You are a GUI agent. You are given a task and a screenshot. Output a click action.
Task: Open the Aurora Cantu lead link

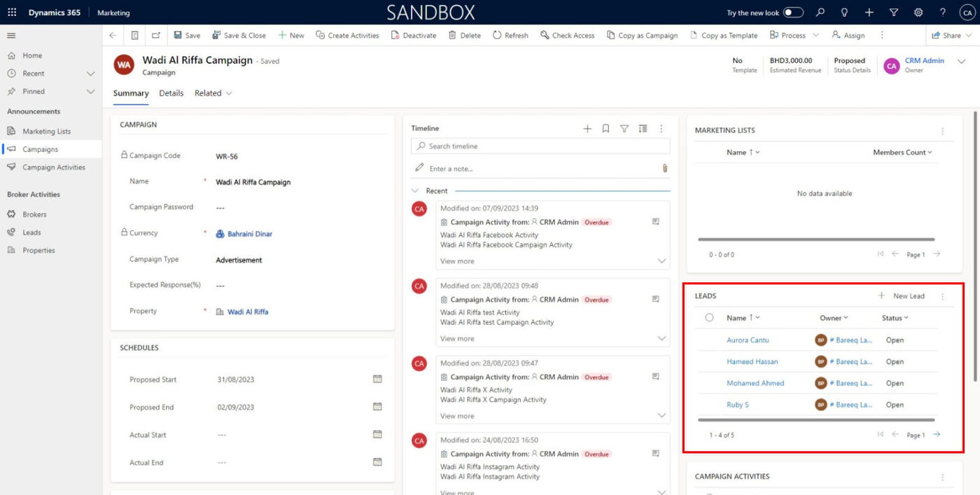(x=748, y=340)
